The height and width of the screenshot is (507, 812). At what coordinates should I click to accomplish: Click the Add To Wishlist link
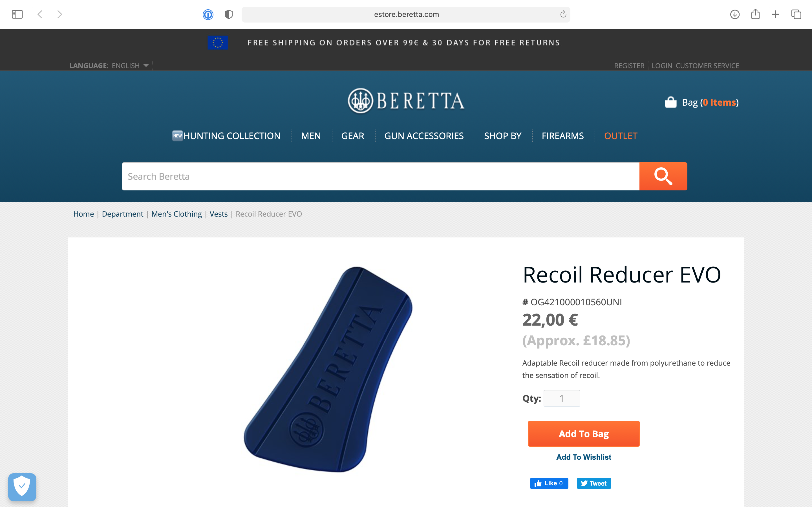pos(584,457)
